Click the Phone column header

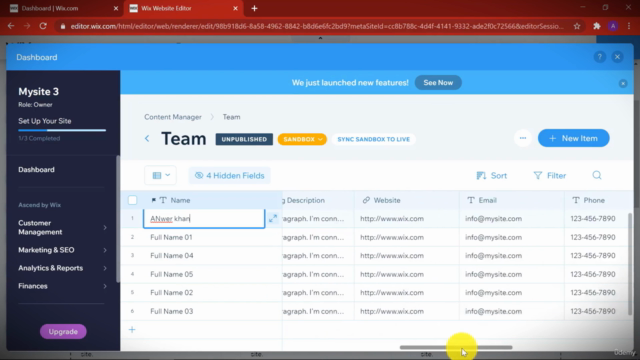[596, 200]
